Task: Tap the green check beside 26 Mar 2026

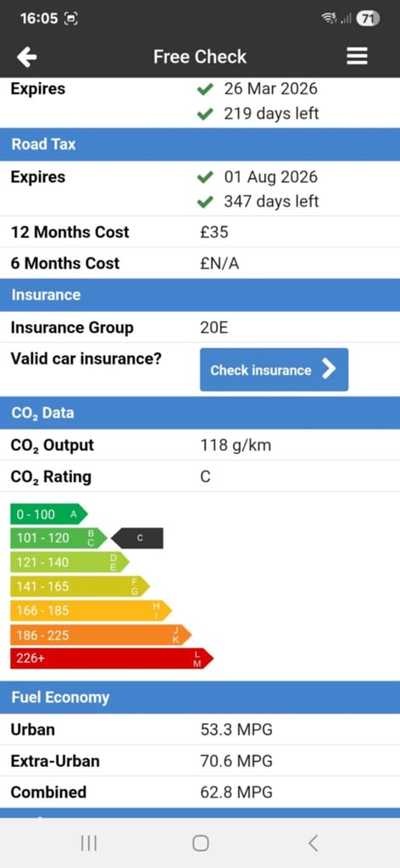Action: [205, 89]
